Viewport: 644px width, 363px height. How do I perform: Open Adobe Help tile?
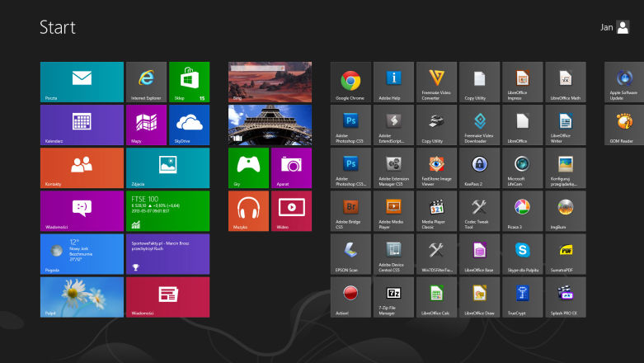(x=393, y=82)
